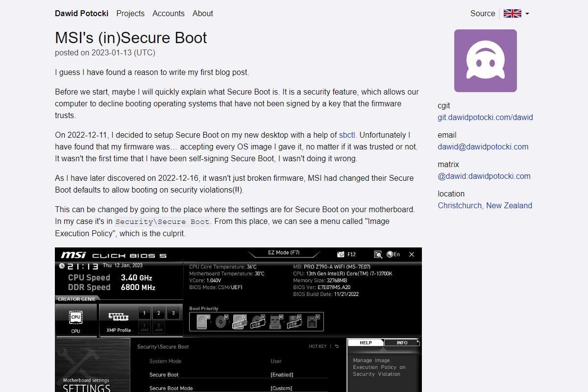The height and width of the screenshot is (392, 588).
Task: Click the MSI Click BIOS 5 logo
Action: (x=114, y=255)
